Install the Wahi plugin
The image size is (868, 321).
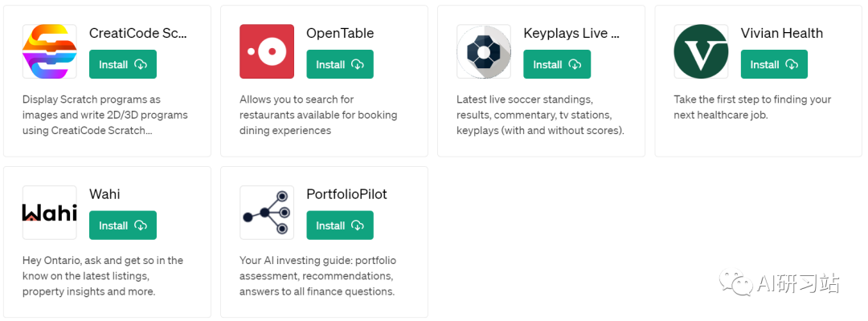pyautogui.click(x=123, y=226)
